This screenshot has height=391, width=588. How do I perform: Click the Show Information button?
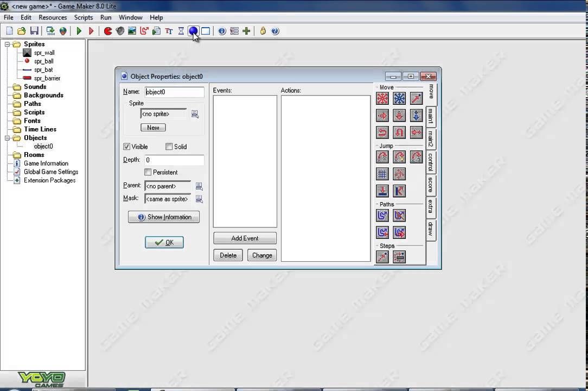pos(164,217)
